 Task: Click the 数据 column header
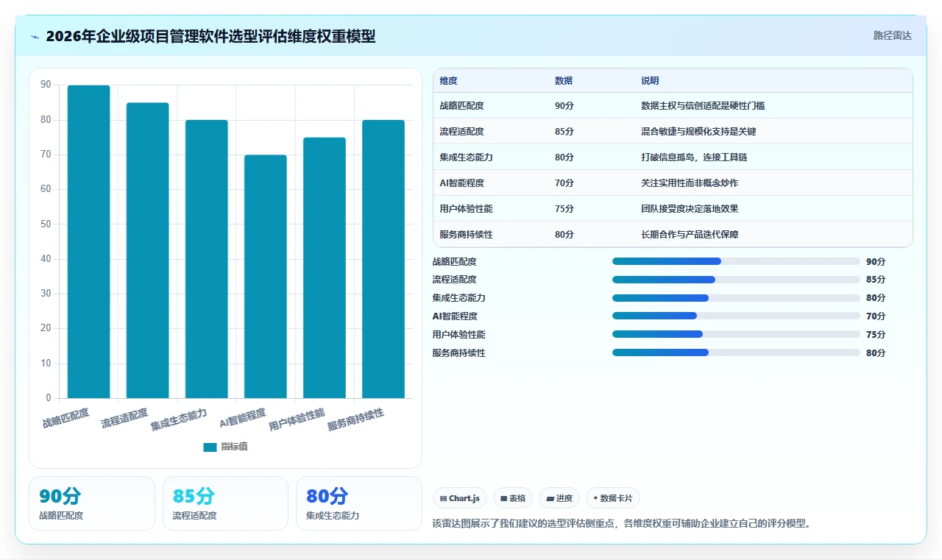(x=564, y=81)
